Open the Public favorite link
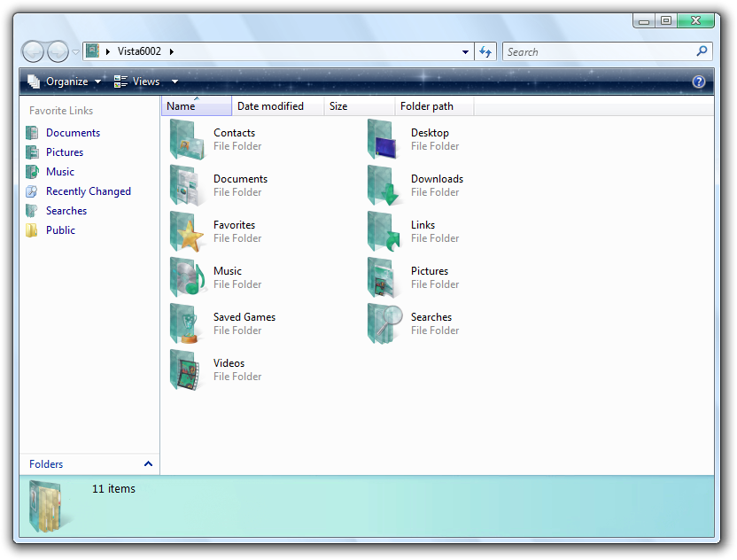737x560 pixels. tap(60, 230)
